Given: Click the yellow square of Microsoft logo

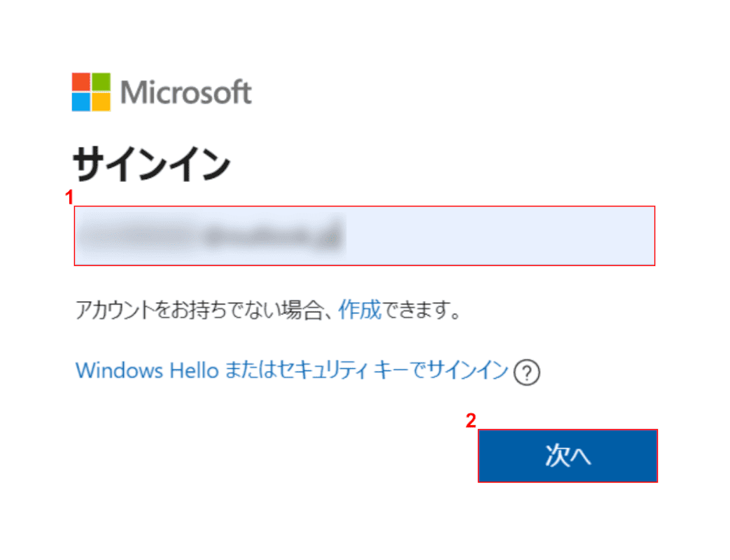Looking at the screenshot, I should coord(101,102).
